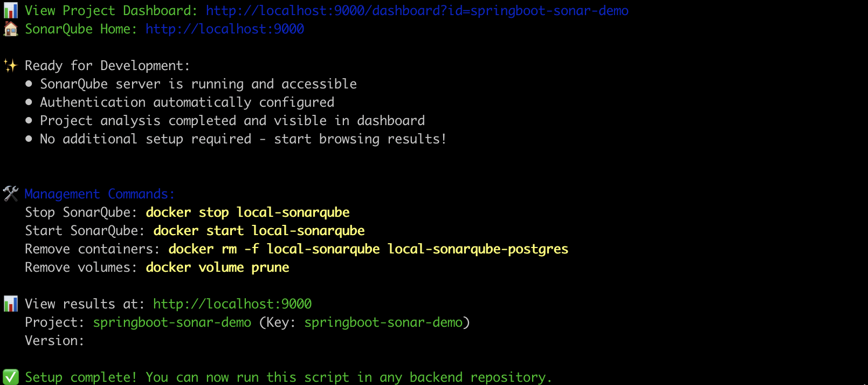Click the No additional setup required bullet line
Viewport: 868px width, 385px height.
[243, 139]
